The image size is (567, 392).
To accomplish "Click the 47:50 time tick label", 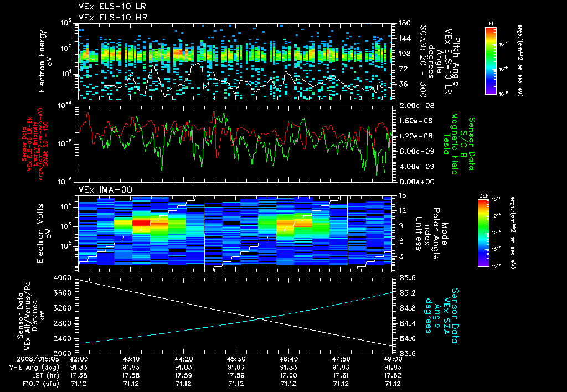I will (341, 359).
